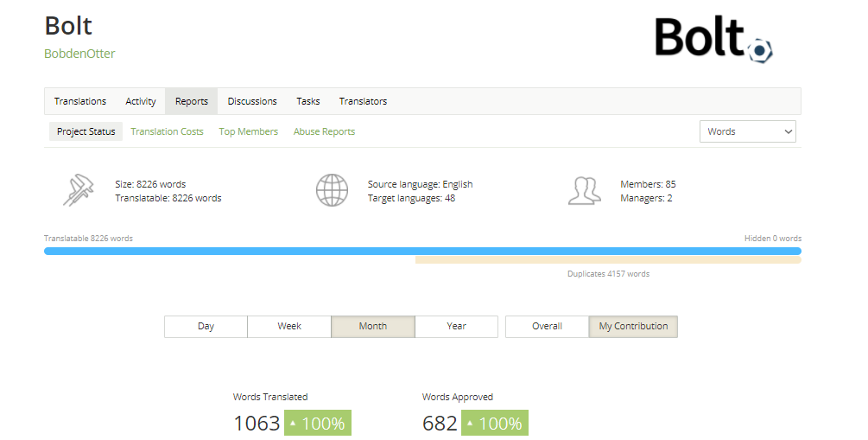Switch to the Overall view
The height and width of the screenshot is (440, 868).
point(547,327)
